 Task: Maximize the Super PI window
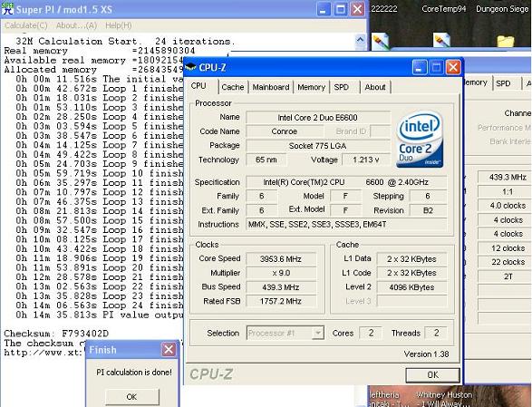tap(340, 9)
